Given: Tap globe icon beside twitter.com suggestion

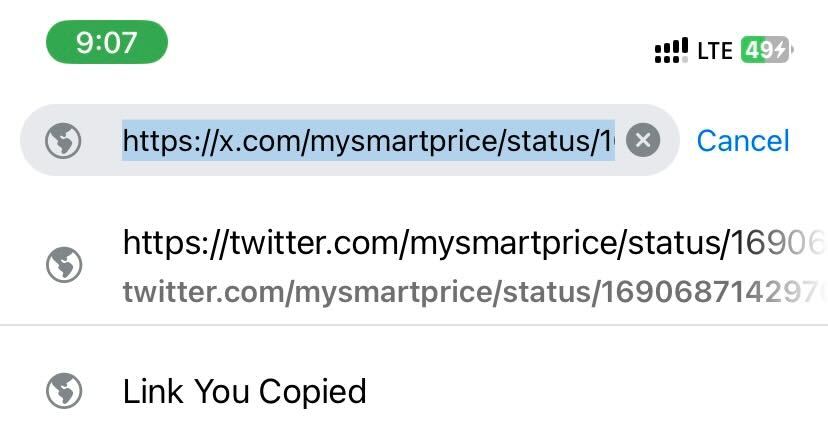Looking at the screenshot, I should click(x=64, y=264).
